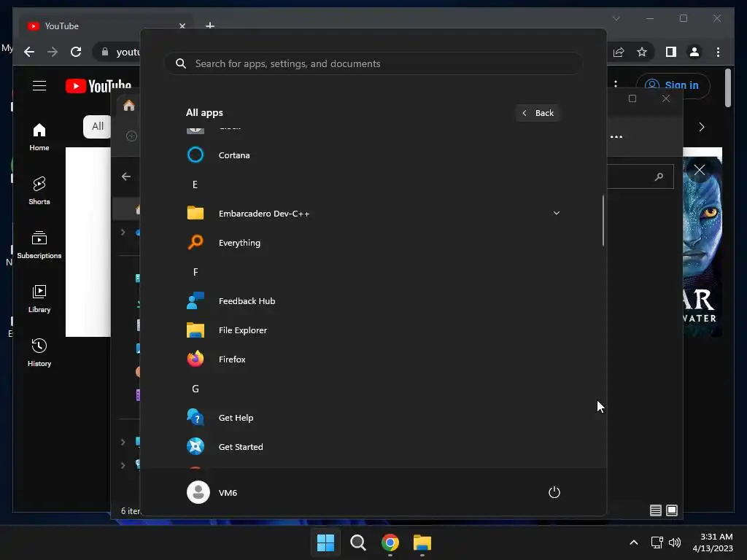Open the clock and date flyout
This screenshot has width=747, height=560.
[x=713, y=542]
